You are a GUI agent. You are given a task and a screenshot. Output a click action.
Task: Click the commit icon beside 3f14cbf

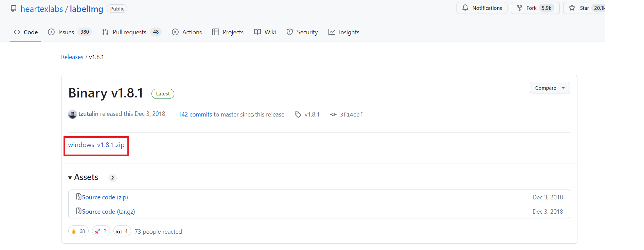[333, 114]
